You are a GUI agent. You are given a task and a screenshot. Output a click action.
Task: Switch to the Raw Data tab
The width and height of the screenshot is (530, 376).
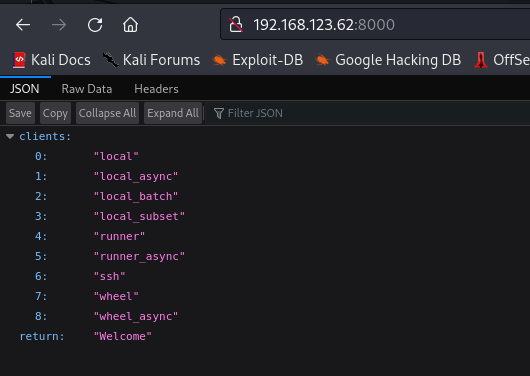click(x=87, y=89)
